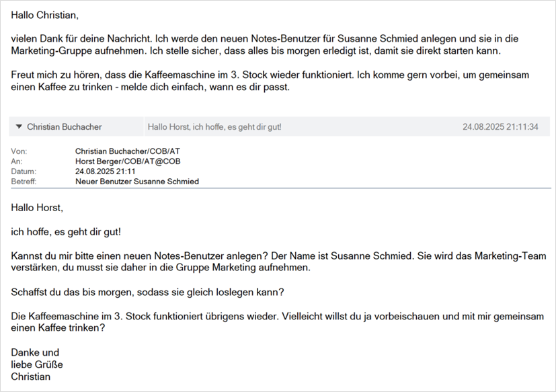Collapse the Christian Buchacher section triangle
Viewport: 556px width, 392px height.
point(19,126)
